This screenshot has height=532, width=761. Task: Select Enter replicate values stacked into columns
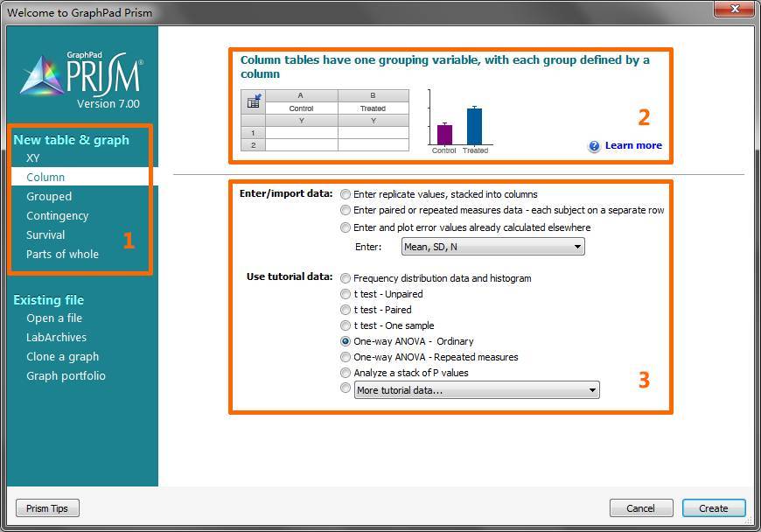click(x=345, y=194)
